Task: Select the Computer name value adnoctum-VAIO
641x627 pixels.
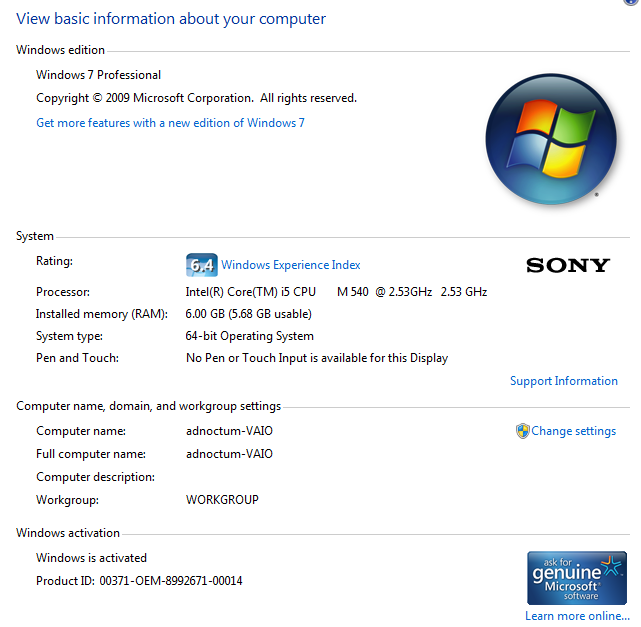Action: point(229,431)
